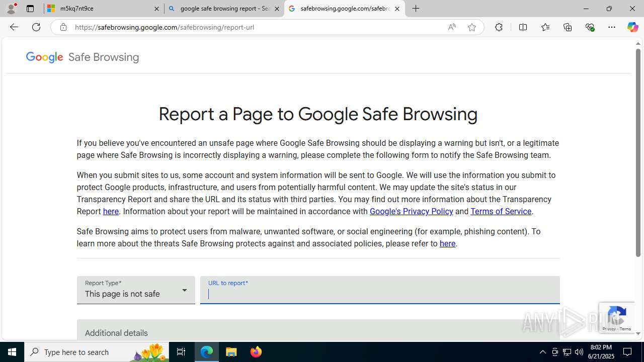This screenshot has height=362, width=644.
Task: Click the browser Back arrow
Action: click(x=14, y=27)
